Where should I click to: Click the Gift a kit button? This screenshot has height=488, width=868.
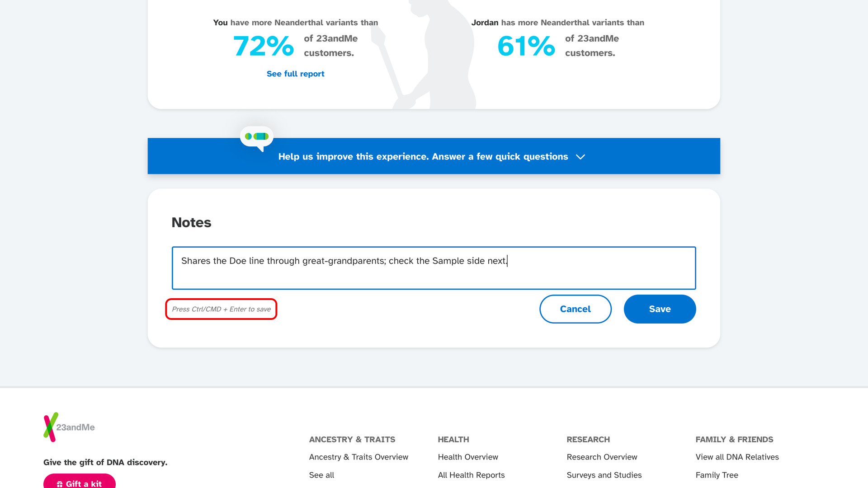[80, 482]
